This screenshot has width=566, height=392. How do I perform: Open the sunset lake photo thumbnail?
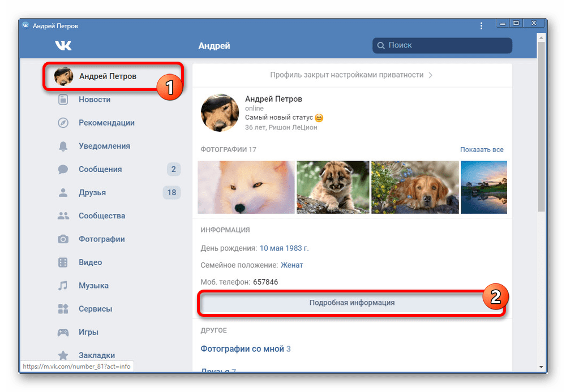(x=484, y=187)
